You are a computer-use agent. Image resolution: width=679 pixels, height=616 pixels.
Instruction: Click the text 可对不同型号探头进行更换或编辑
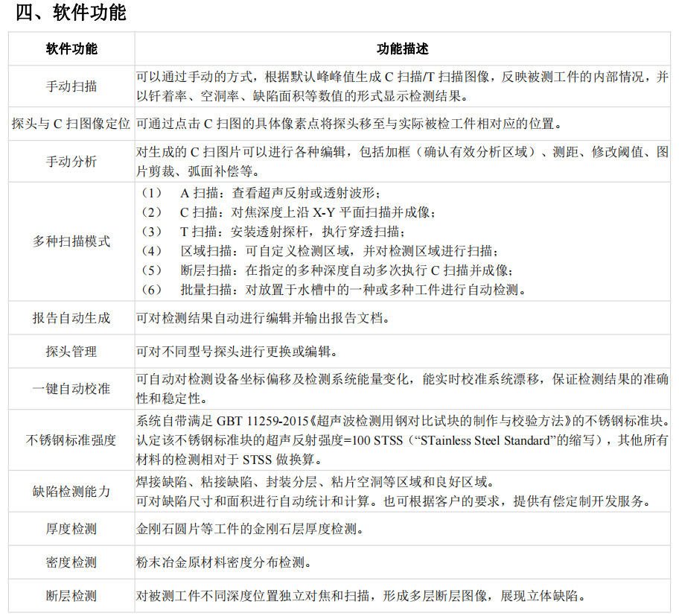(237, 352)
